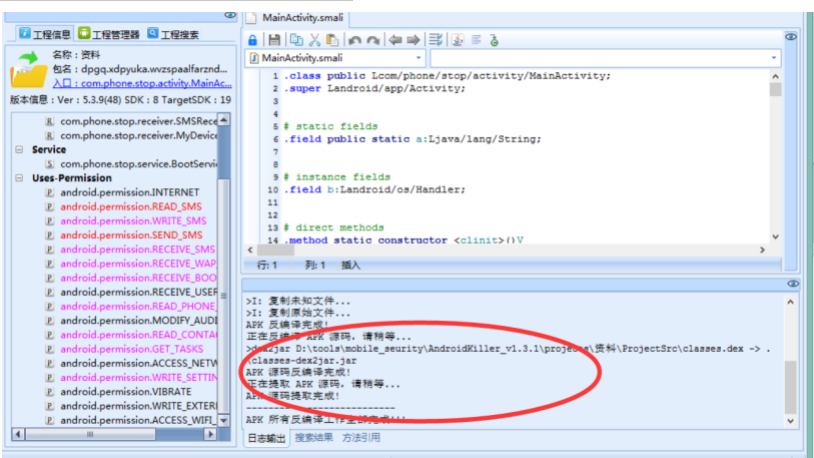Viewport: 814px width, 458px height.
Task: Toggle the eye icon above the log panel
Action: tap(793, 284)
